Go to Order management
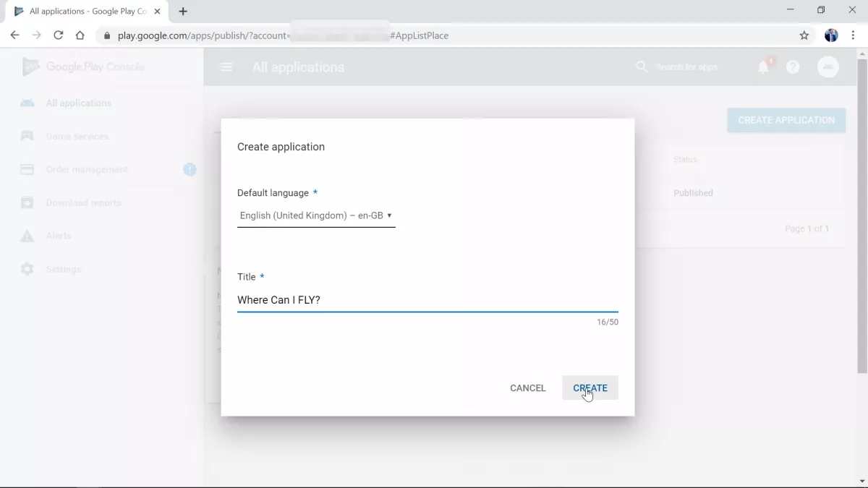868x488 pixels. pos(87,170)
